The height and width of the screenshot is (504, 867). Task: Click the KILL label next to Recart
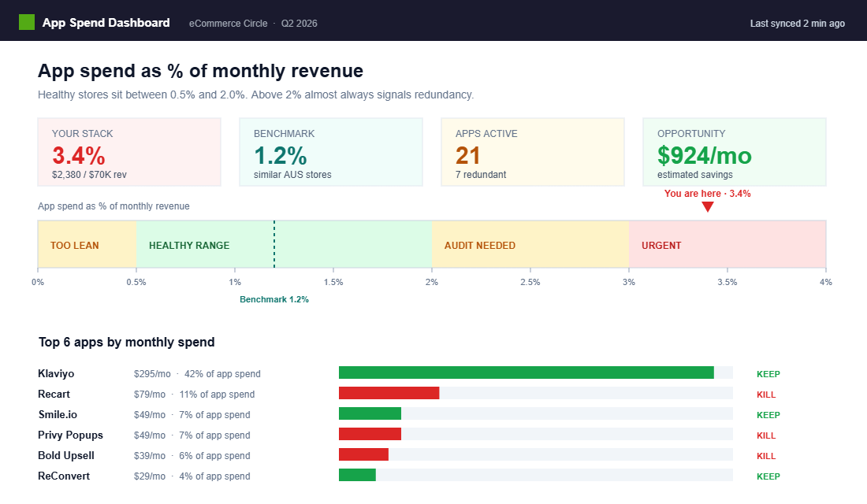point(766,395)
